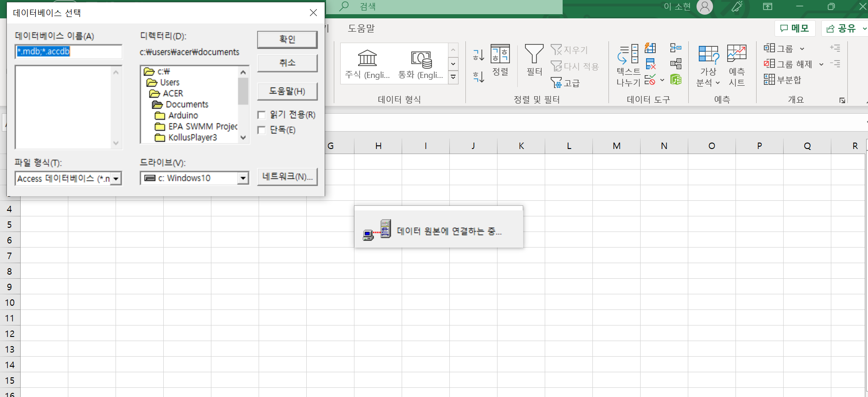Viewport: 868px width, 397px height.
Task: Select the Arduino folder in directory list
Action: [x=183, y=116]
